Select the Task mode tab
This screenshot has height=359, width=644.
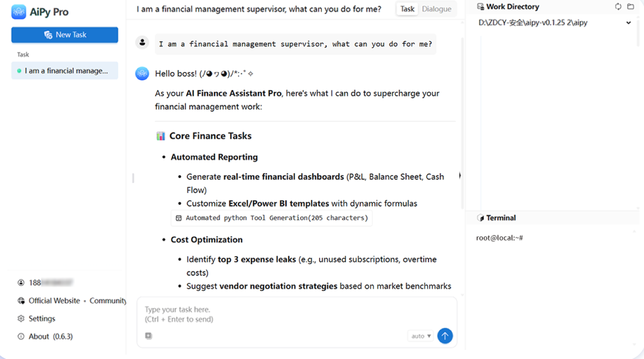coord(407,9)
